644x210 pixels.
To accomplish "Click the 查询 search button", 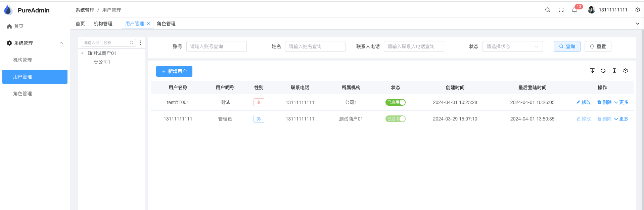I will tap(567, 46).
